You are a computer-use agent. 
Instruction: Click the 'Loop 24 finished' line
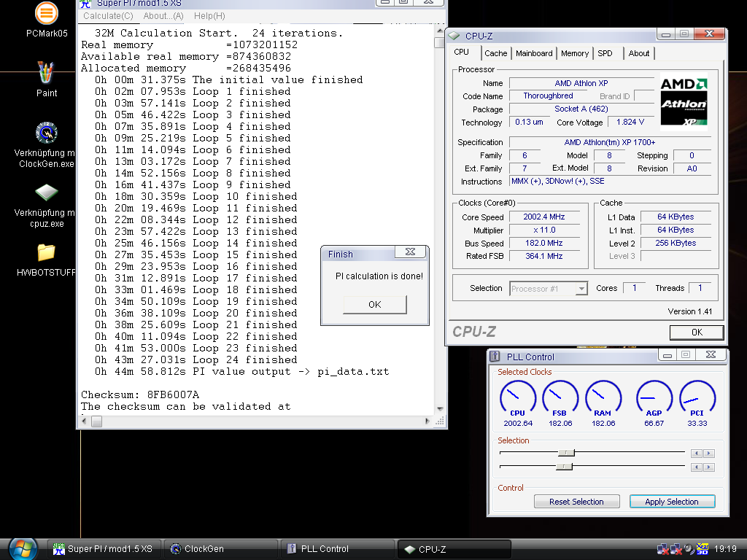point(196,360)
